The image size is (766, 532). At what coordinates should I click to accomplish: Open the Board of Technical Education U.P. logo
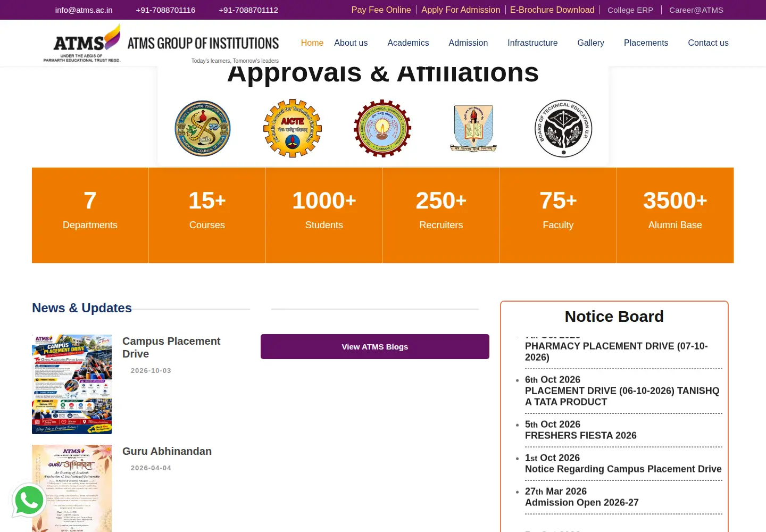[x=563, y=128]
